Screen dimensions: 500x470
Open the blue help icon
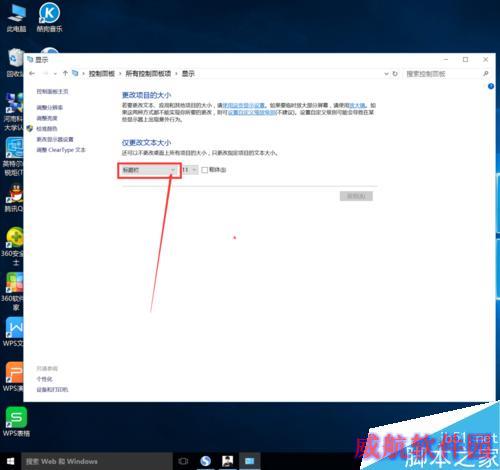pos(491,86)
